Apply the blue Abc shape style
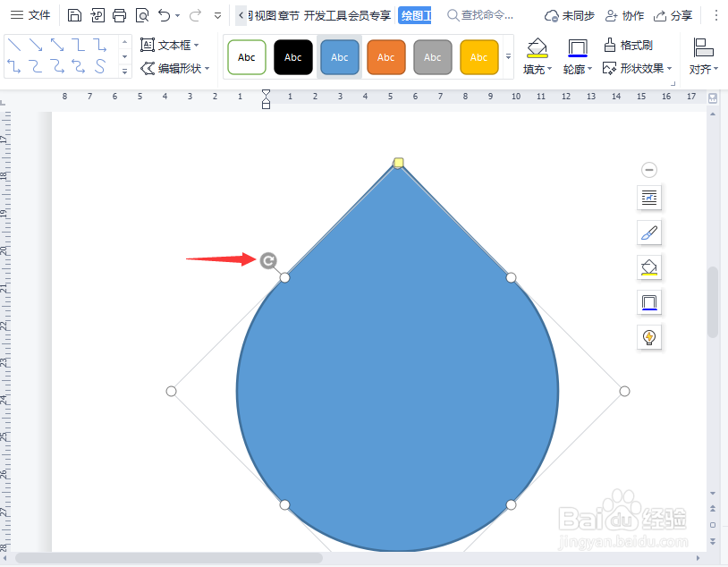Image resolution: width=728 pixels, height=567 pixels. 339,57
